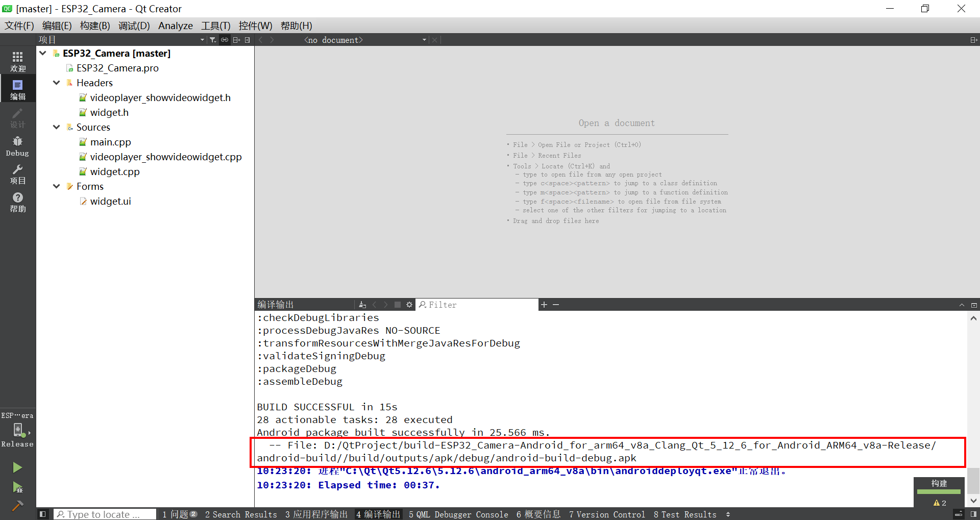Screen dimensions: 980x520
Task: Click the project tree filter icon
Action: [213, 40]
